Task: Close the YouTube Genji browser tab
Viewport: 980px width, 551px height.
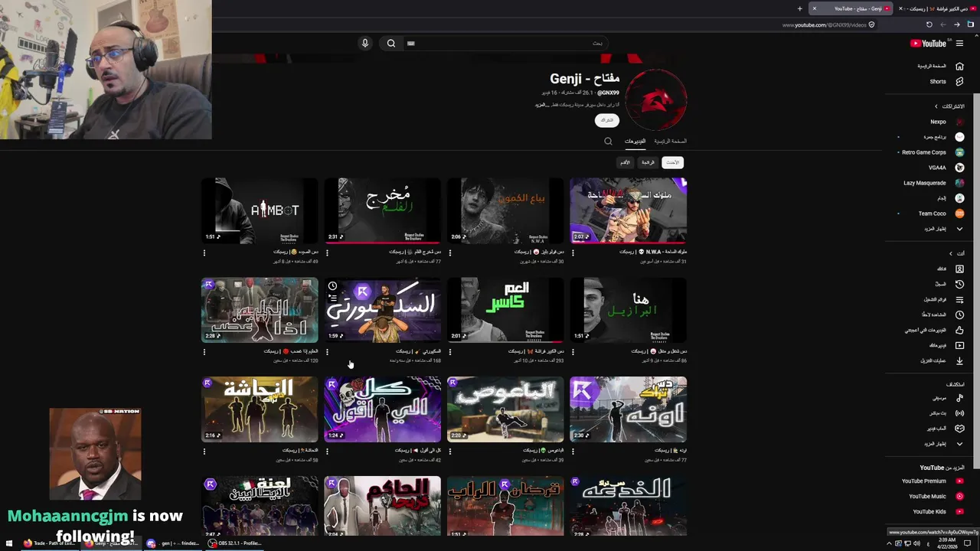Action: 815,8
